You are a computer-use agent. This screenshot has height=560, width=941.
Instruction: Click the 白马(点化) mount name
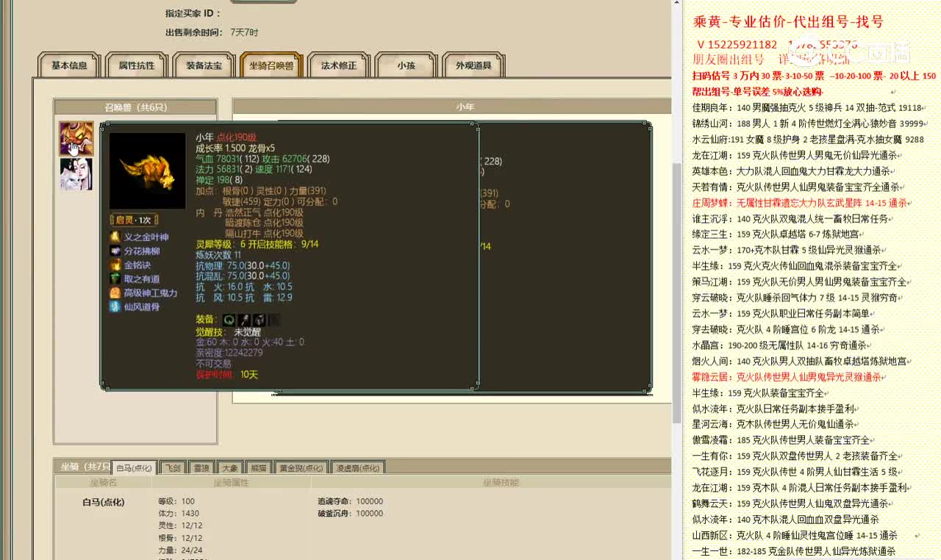104,502
